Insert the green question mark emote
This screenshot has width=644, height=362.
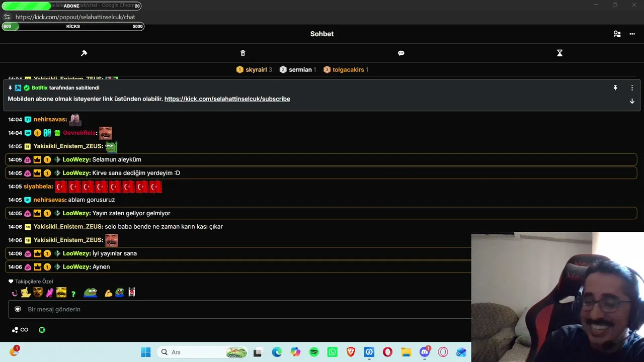73,294
